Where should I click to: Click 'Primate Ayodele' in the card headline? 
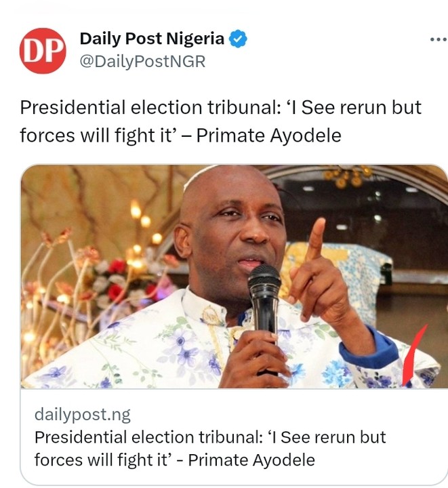coord(251,460)
